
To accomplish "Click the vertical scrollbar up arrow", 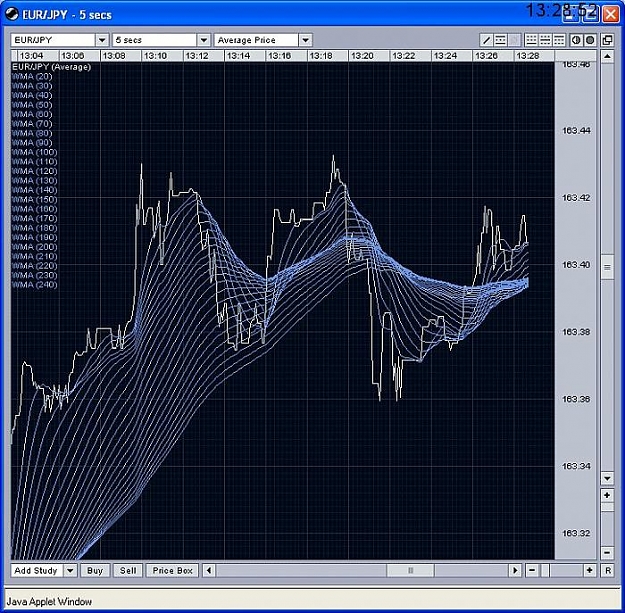I will 607,56.
